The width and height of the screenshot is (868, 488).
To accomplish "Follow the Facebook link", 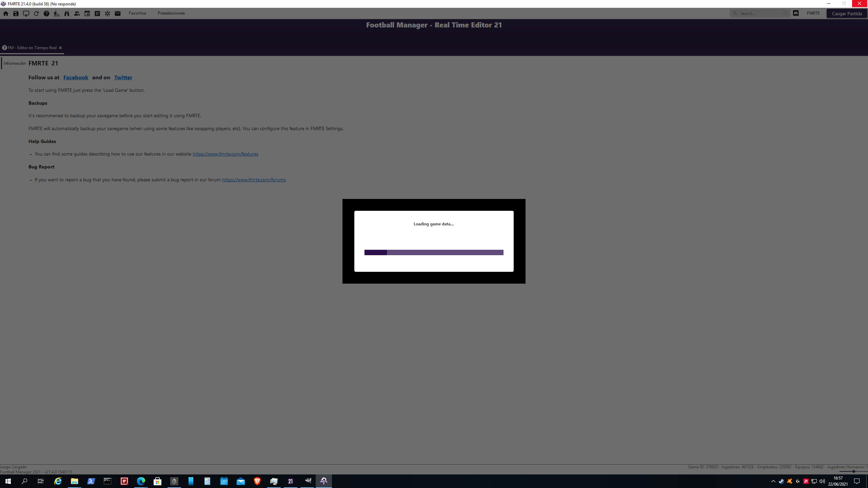I will (76, 77).
